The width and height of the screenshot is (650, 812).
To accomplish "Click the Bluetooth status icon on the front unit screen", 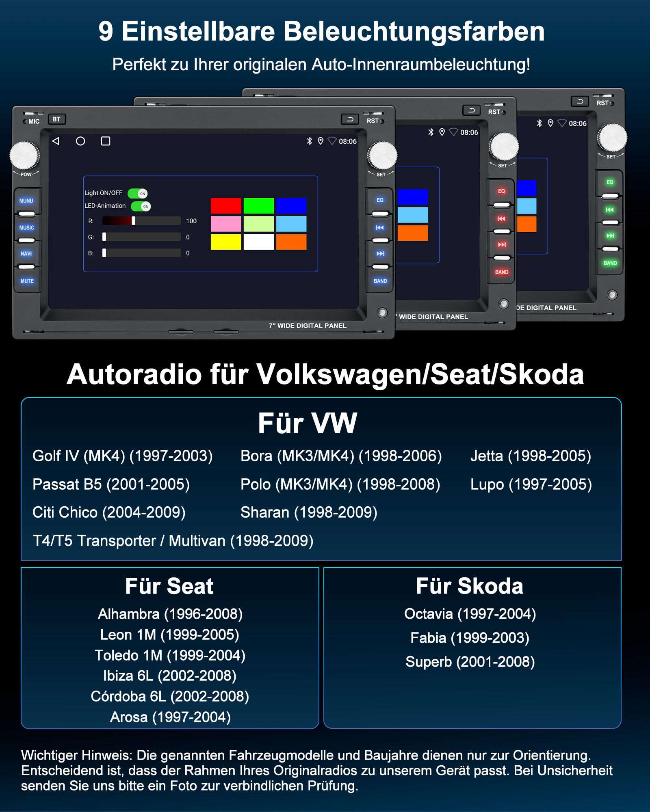I will tap(309, 141).
